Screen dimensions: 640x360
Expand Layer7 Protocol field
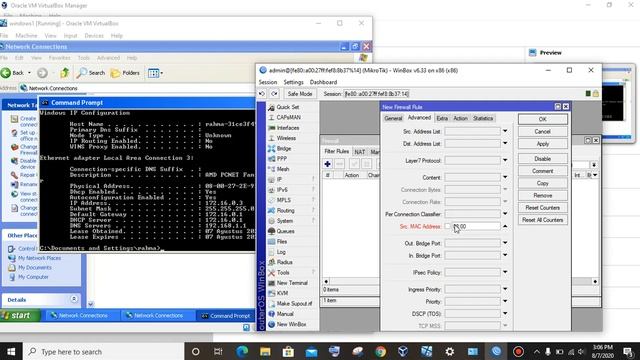[505, 160]
